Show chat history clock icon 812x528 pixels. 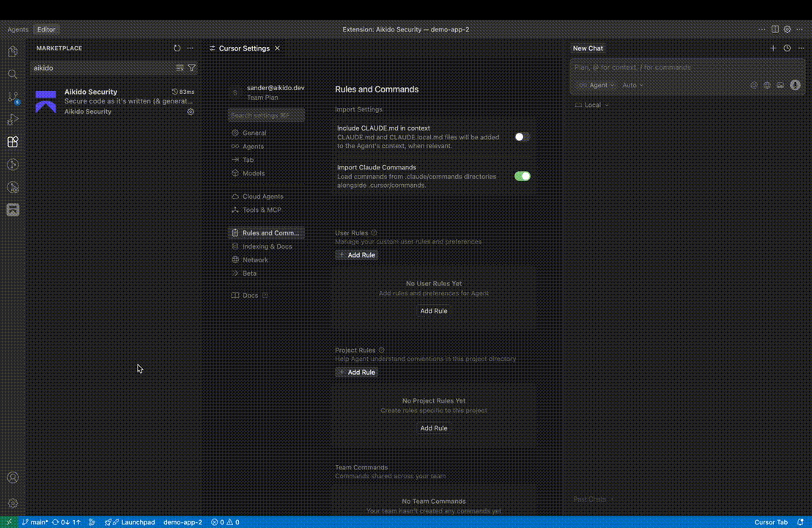pos(787,48)
